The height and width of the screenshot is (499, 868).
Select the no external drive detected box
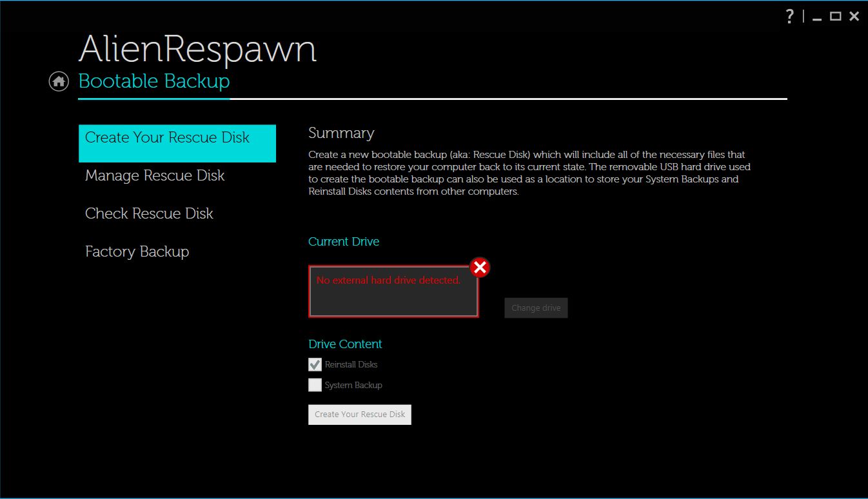pos(393,291)
